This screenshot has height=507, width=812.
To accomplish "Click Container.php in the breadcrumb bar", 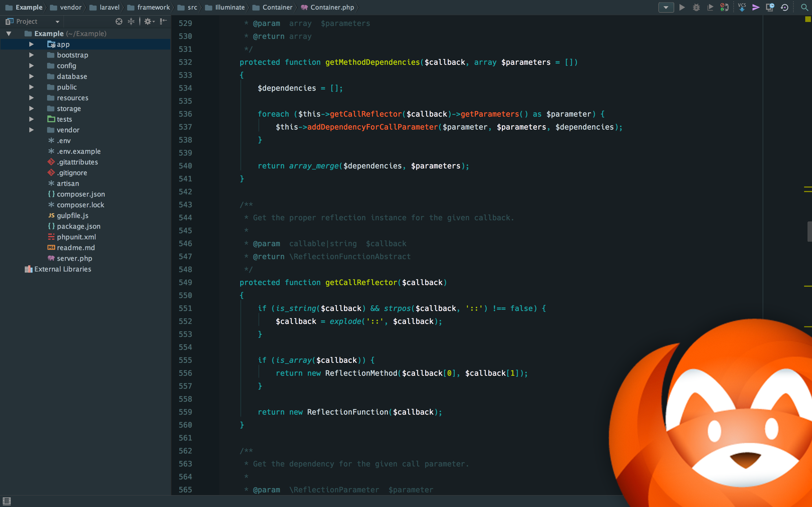I will tap(332, 7).
